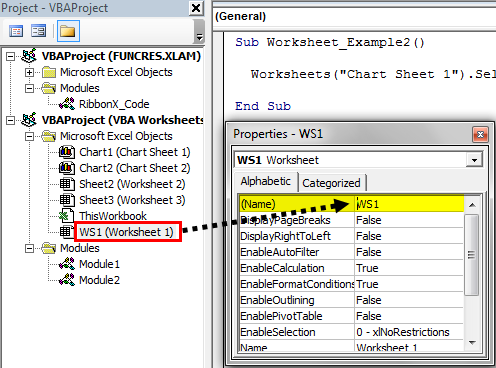Select Module1 tree item
Screen dimensions: 496x368
[x=99, y=264]
